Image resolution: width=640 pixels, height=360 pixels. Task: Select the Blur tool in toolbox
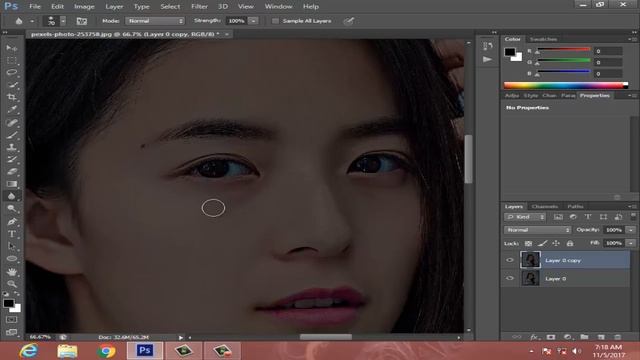(x=11, y=196)
